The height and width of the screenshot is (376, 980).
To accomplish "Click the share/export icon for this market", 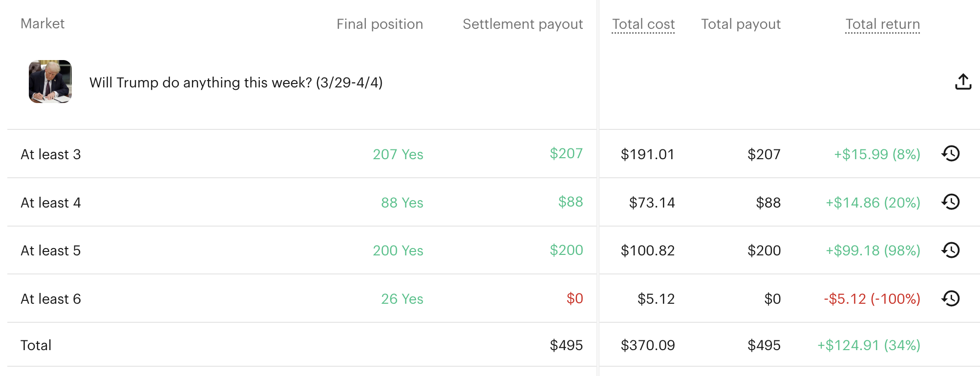I will [x=963, y=81].
